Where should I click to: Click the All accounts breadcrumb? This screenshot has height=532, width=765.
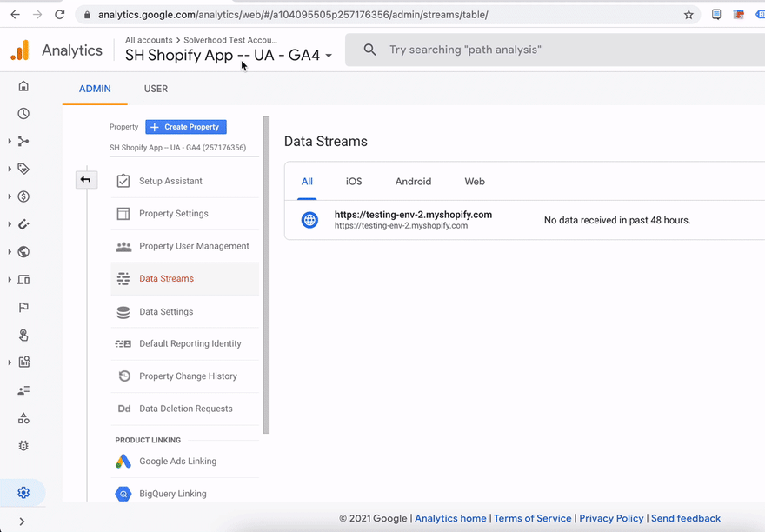[x=149, y=40]
